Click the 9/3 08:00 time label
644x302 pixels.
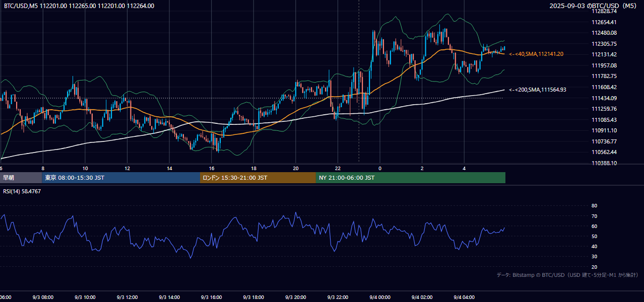tap(43, 297)
